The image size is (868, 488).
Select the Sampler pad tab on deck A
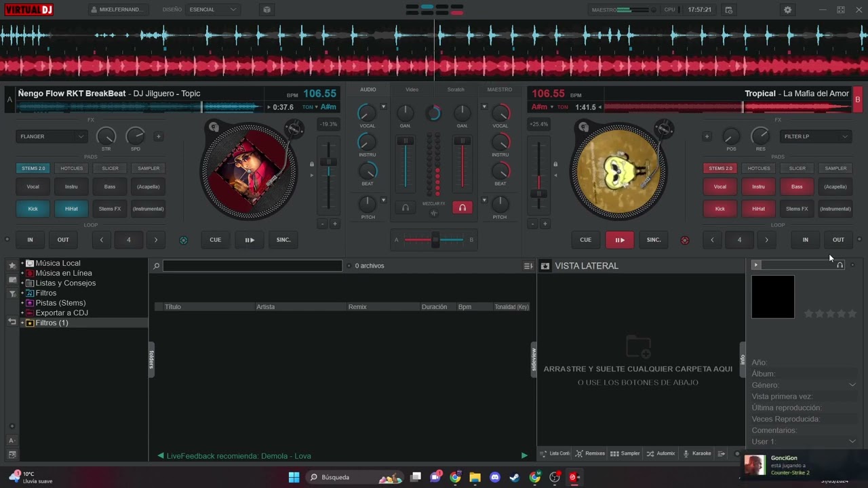[149, 168]
